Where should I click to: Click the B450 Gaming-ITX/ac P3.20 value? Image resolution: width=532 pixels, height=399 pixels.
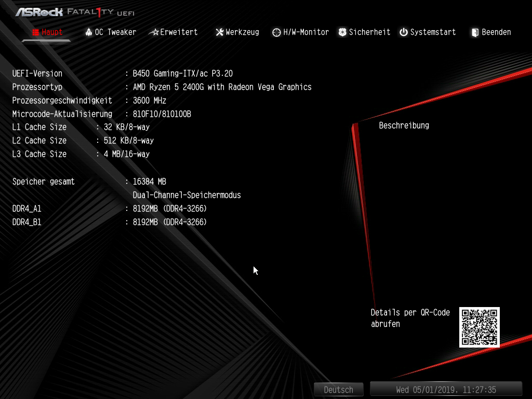[182, 74]
